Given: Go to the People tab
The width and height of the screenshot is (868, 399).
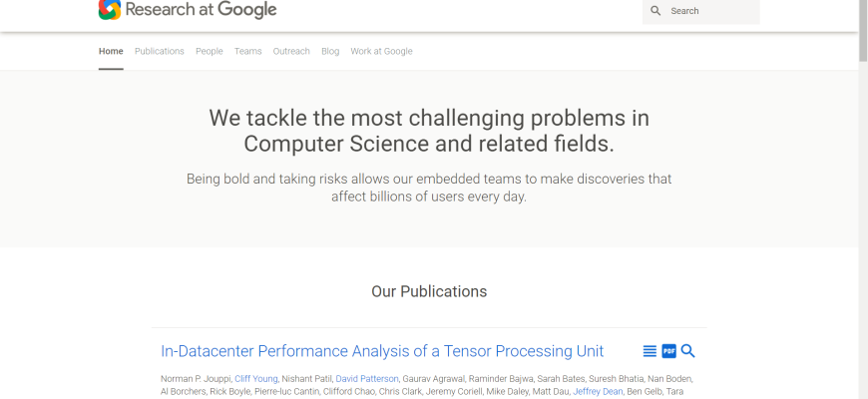Looking at the screenshot, I should [x=210, y=51].
